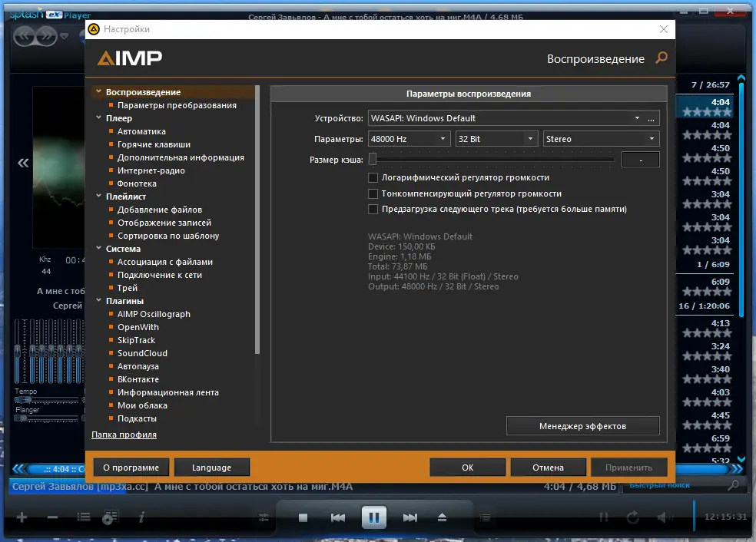This screenshot has height=542, width=756.
Task: Open AIMP Oscillograph plugin settings
Action: click(154, 314)
